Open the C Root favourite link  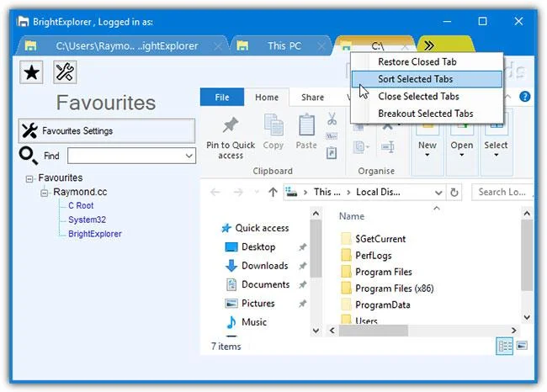point(81,206)
